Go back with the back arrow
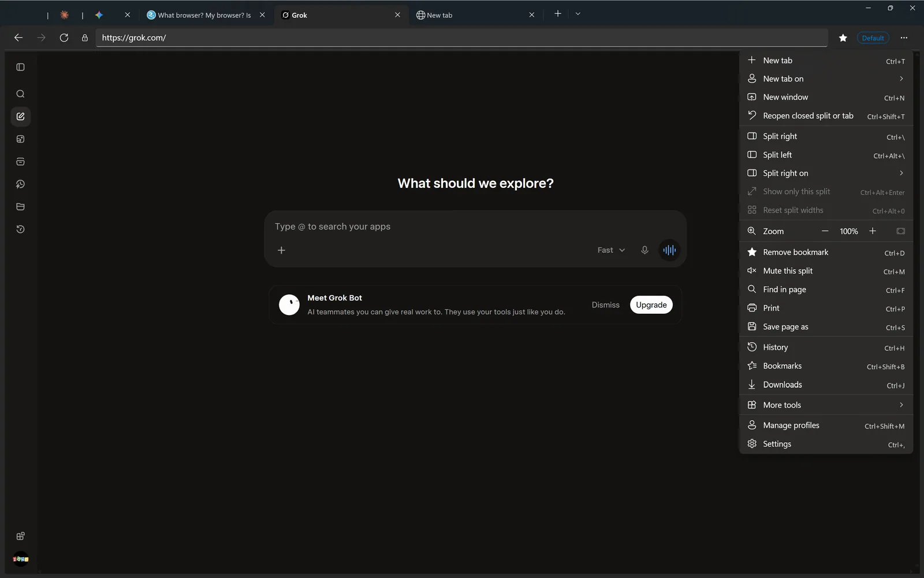This screenshot has width=924, height=578. click(x=18, y=38)
